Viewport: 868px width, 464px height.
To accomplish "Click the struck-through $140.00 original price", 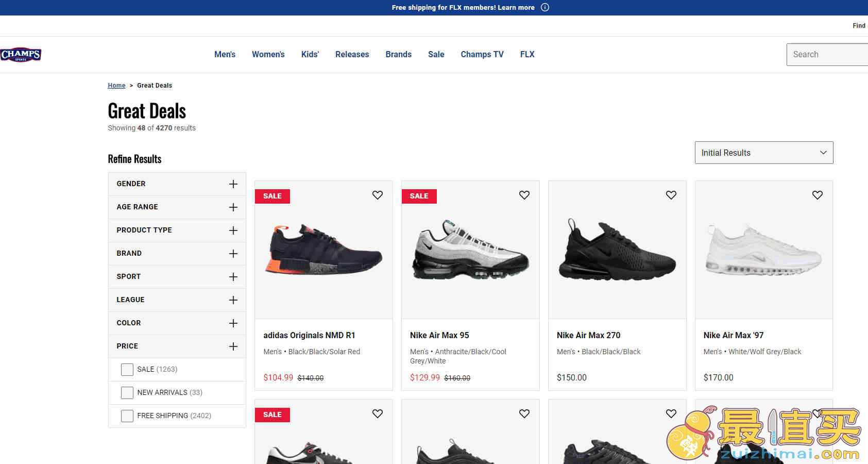I will click(311, 378).
